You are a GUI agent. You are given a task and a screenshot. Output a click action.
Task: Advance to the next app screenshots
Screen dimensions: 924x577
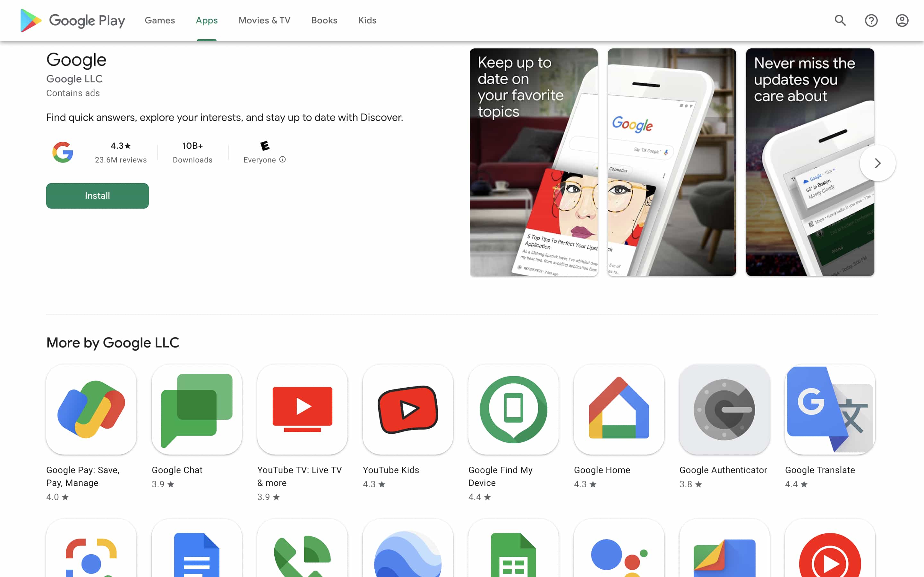pos(877,163)
